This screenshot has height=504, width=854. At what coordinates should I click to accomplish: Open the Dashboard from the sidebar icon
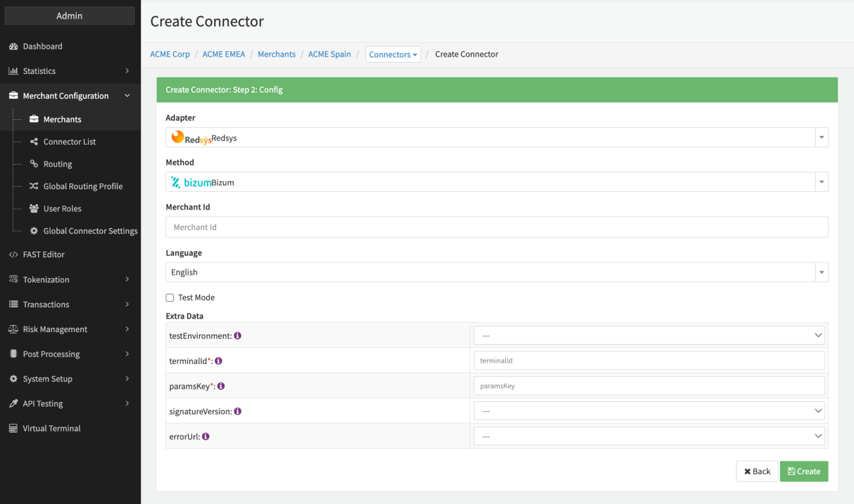[13, 47]
